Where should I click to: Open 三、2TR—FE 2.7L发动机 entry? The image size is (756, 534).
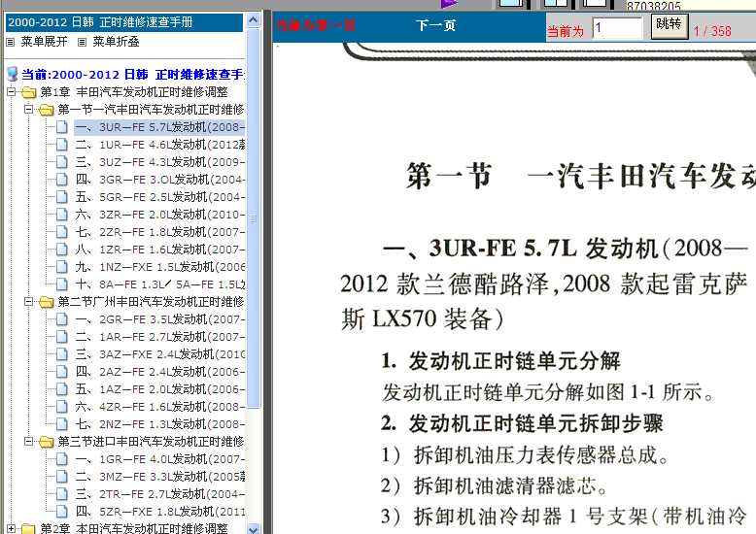(159, 494)
